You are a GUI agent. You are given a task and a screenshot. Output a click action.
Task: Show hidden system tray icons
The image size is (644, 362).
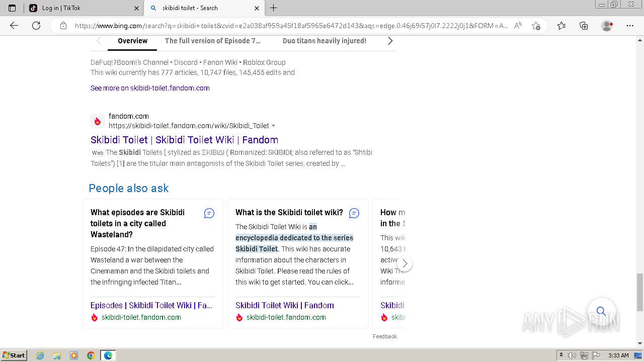(x=561, y=355)
